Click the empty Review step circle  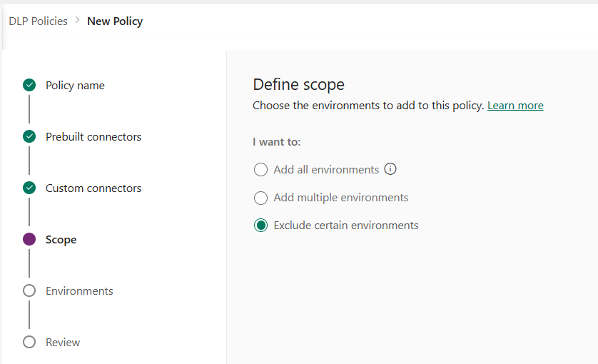[x=29, y=343]
